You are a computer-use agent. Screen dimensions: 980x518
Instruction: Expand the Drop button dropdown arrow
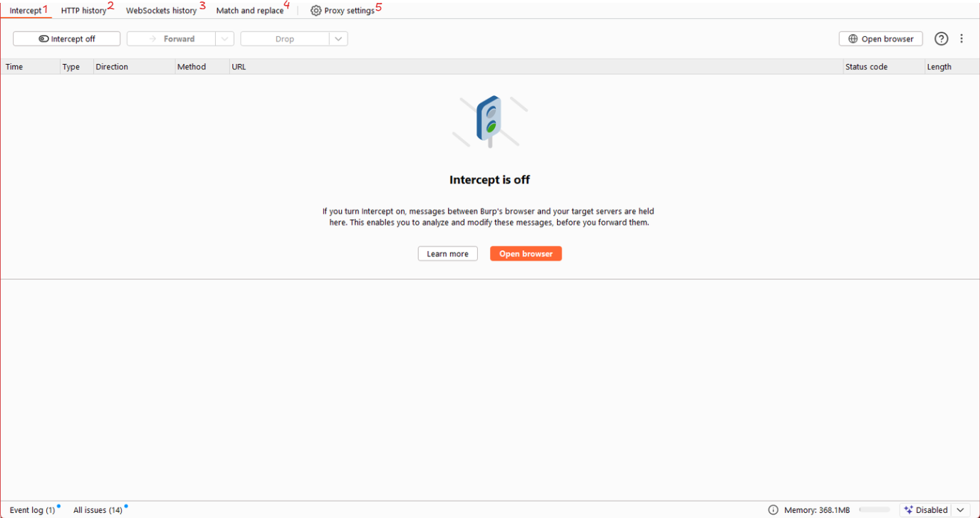[x=338, y=39]
